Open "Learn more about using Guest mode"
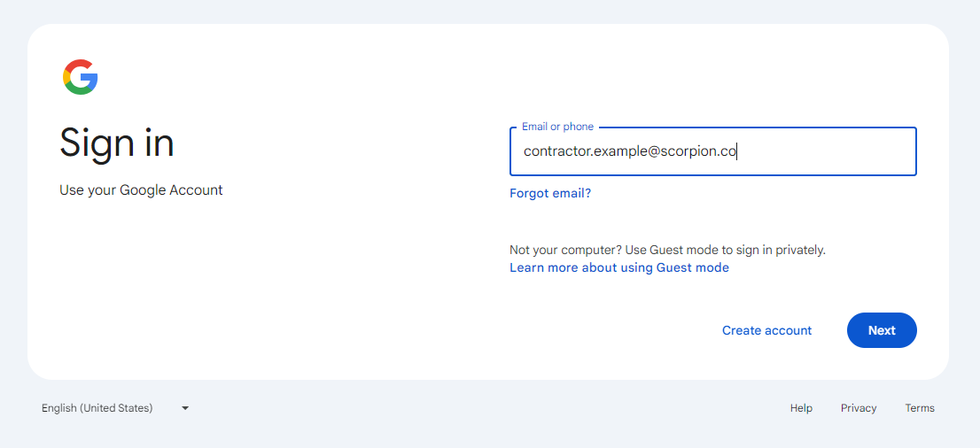This screenshot has height=448, width=980. [x=619, y=267]
